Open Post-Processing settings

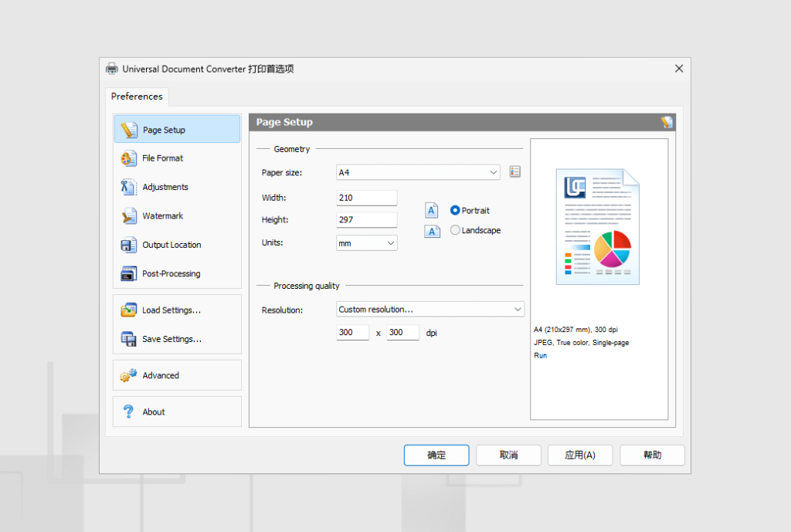(x=177, y=274)
